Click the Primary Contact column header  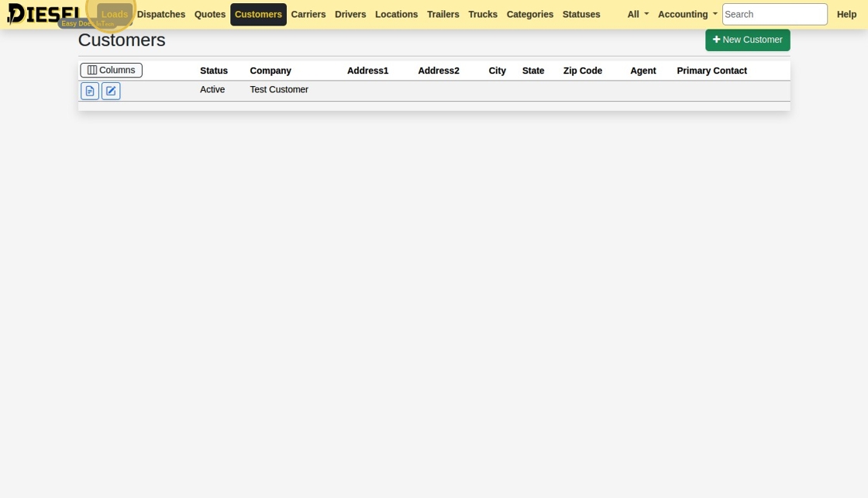712,71
